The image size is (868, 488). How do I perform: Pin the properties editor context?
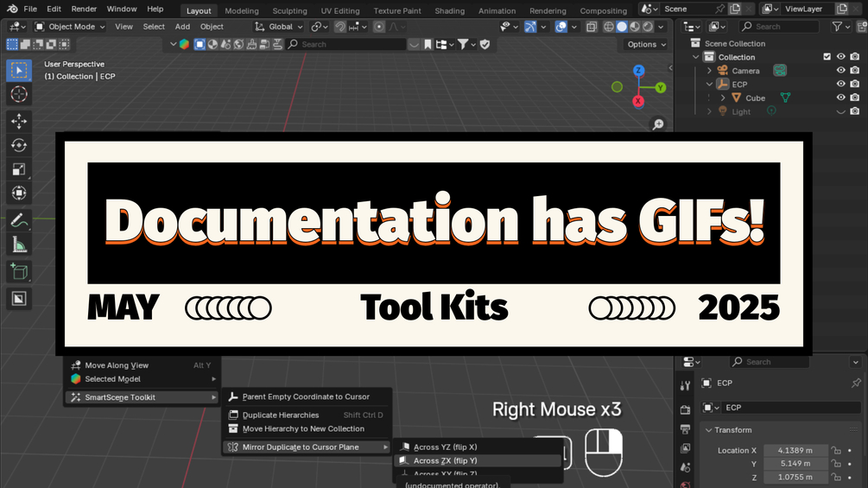click(856, 383)
